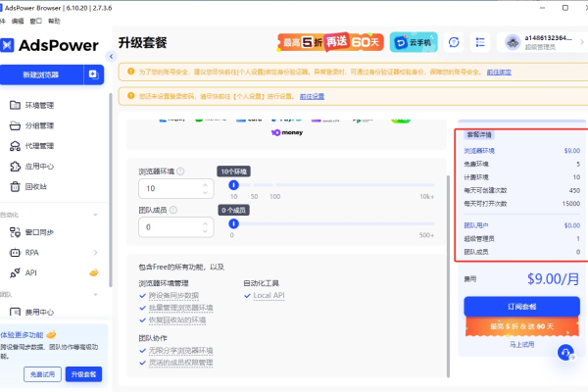Click the task list icon in header

(x=480, y=42)
